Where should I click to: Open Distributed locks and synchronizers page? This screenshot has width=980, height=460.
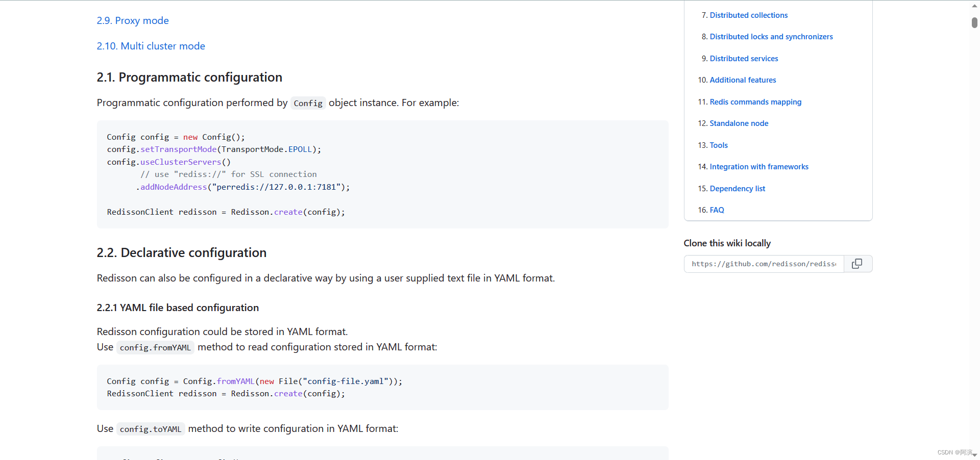[771, 37]
